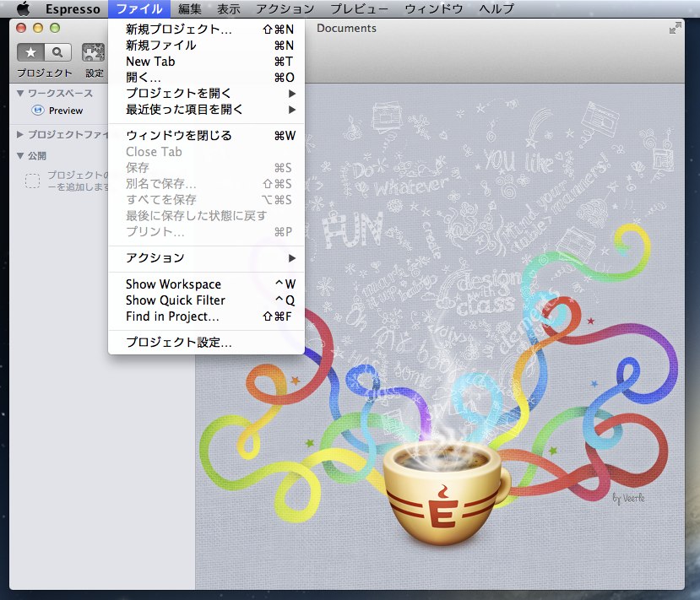
Task: Choose プロジェクト設定… menu item
Action: tap(206, 342)
